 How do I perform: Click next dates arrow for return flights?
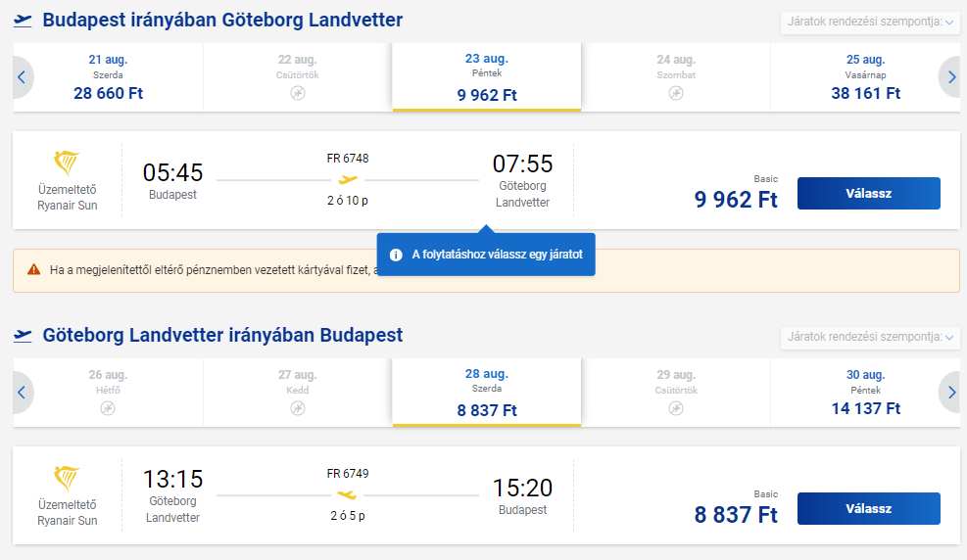(950, 393)
